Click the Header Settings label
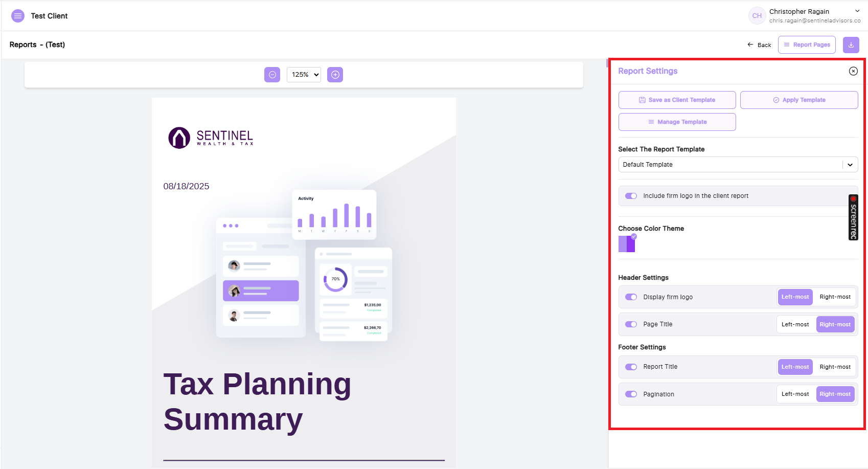Image resolution: width=868 pixels, height=469 pixels. coord(643,278)
